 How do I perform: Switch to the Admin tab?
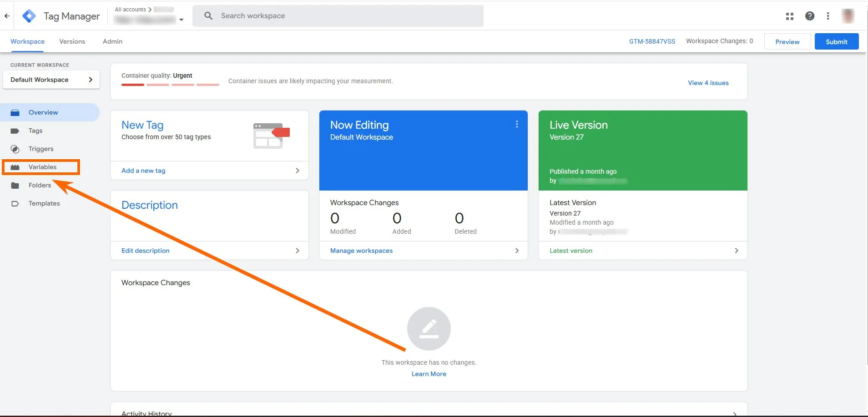coord(112,42)
